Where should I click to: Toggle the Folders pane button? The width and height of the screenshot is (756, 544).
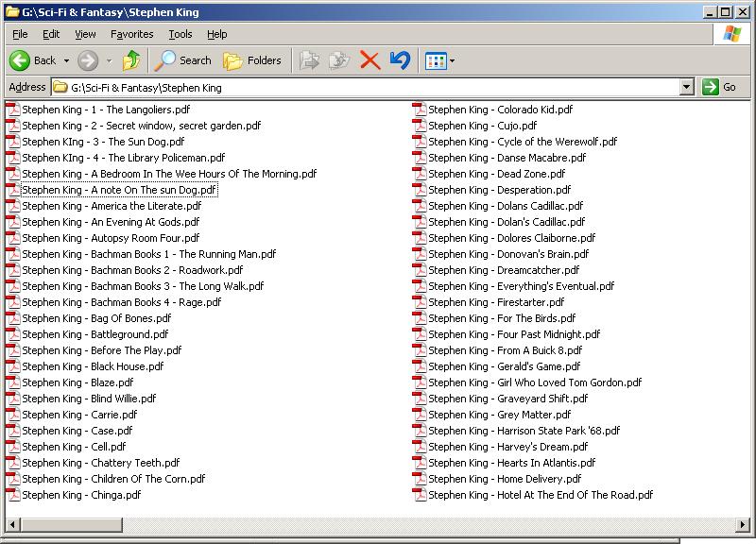point(252,60)
